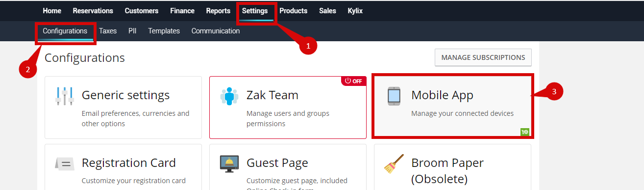Image resolution: width=644 pixels, height=190 pixels.
Task: Open the Products menu
Action: tap(294, 11)
